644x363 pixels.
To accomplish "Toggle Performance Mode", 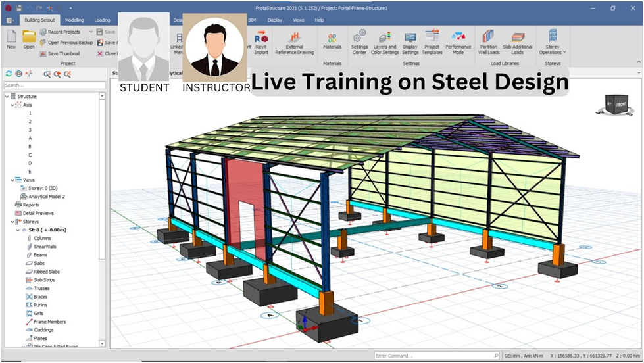I will (x=458, y=43).
